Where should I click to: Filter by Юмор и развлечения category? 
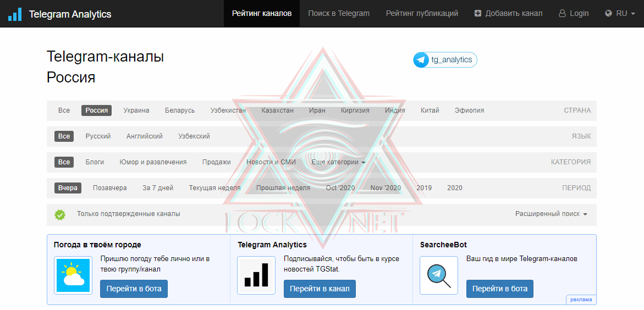[x=153, y=162]
